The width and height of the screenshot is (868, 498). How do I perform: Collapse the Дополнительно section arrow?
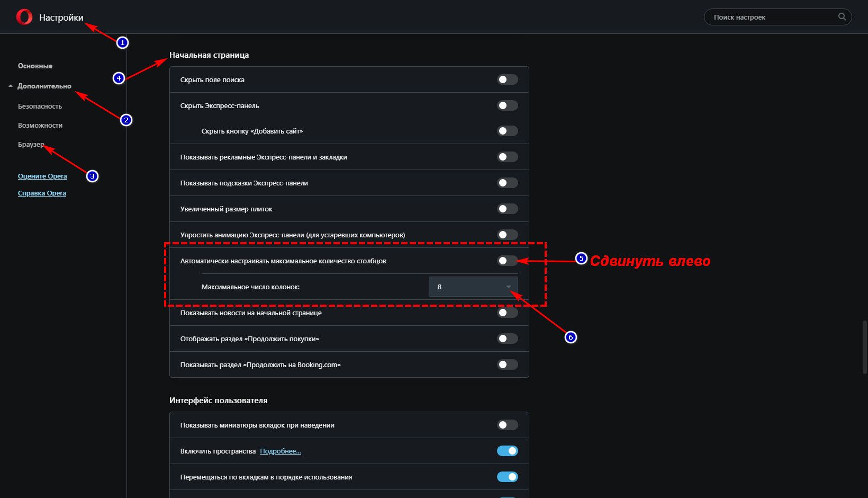tap(11, 86)
